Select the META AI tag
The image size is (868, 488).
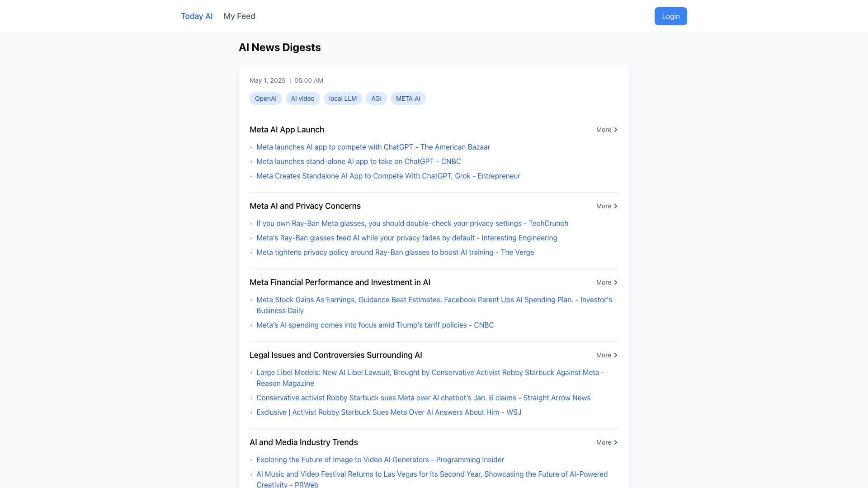pyautogui.click(x=408, y=99)
